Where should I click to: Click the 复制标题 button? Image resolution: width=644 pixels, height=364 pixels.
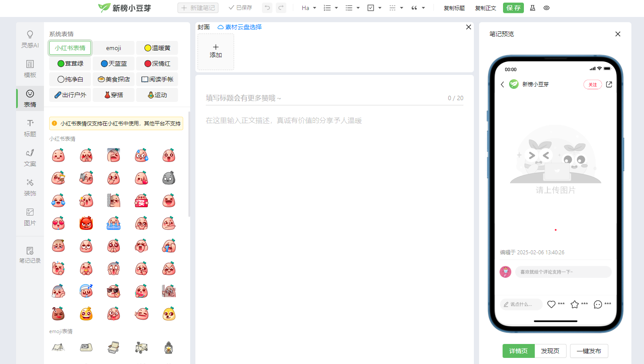(454, 8)
